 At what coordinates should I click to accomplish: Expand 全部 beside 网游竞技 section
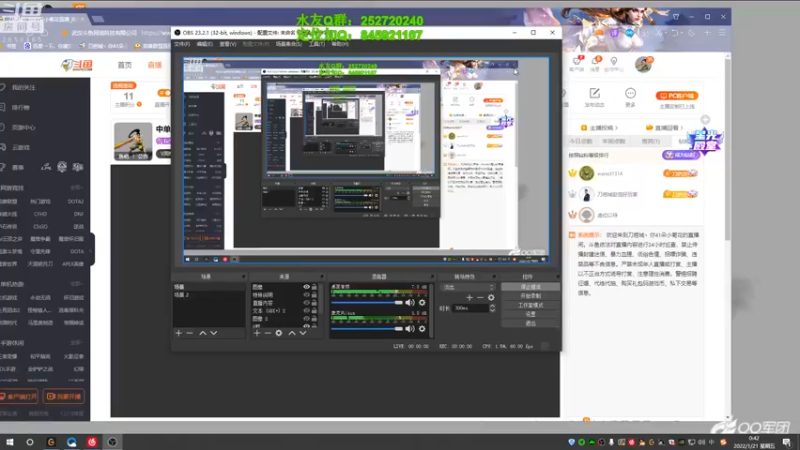click(x=77, y=188)
